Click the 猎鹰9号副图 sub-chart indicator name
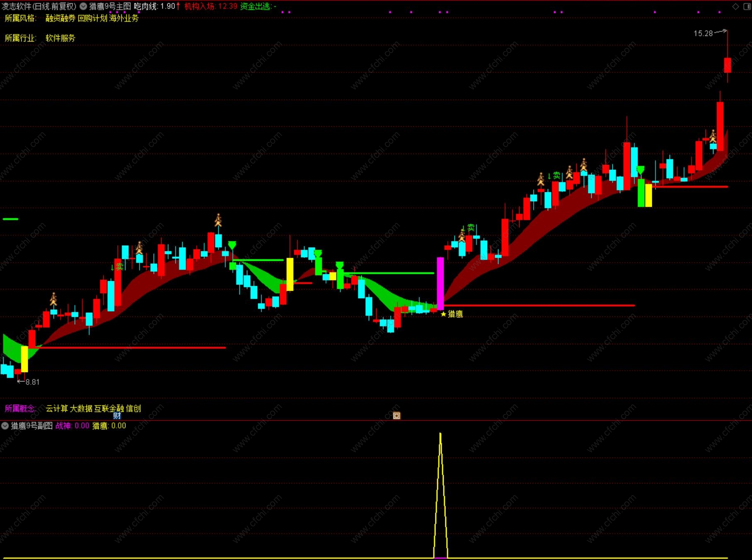Image resolution: width=752 pixels, height=560 pixels. point(32,425)
